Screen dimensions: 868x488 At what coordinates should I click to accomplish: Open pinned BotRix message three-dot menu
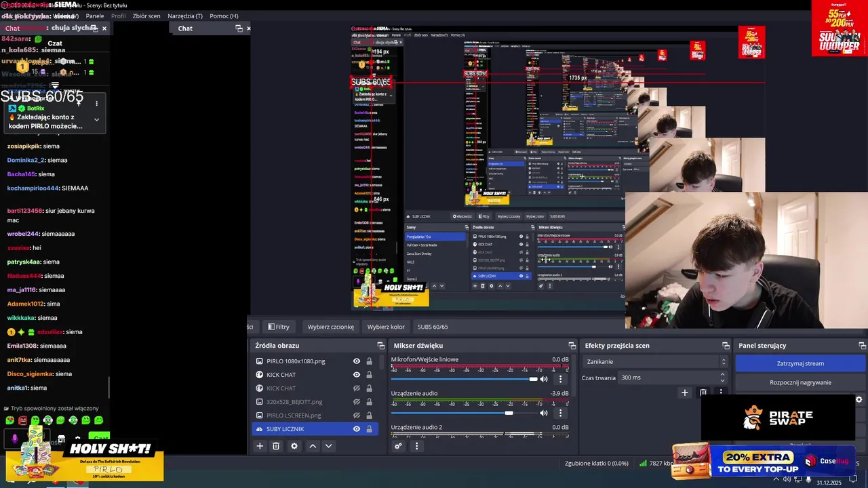click(x=96, y=104)
